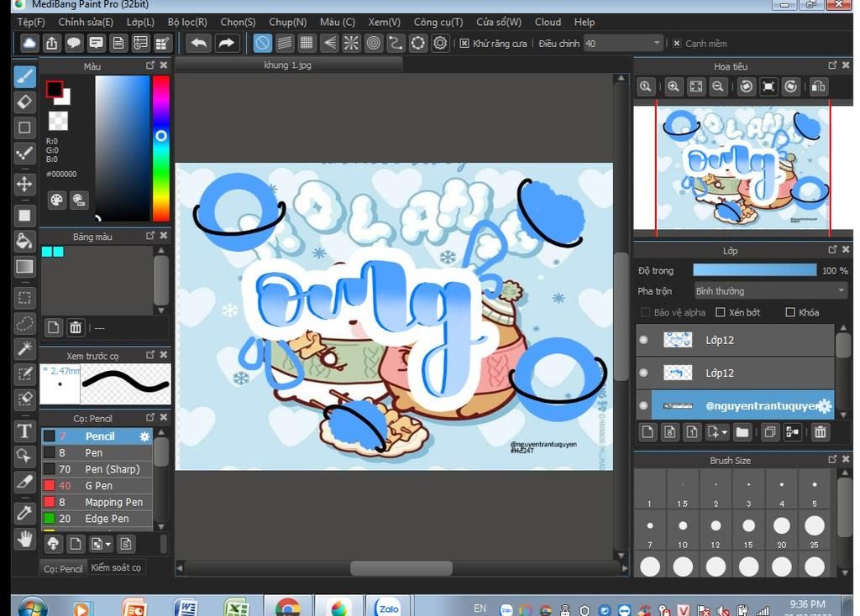
Task: Select the Eraser tool
Action: (24, 102)
